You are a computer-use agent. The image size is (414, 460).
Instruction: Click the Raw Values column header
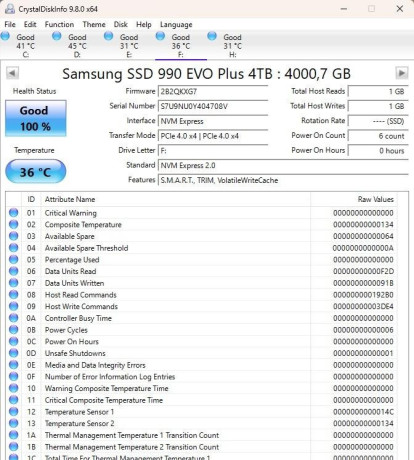tap(354, 199)
